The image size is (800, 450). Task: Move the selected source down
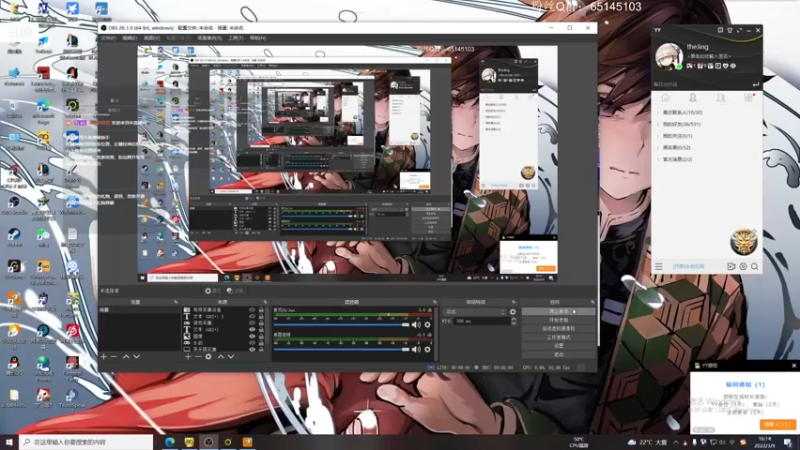tap(231, 357)
